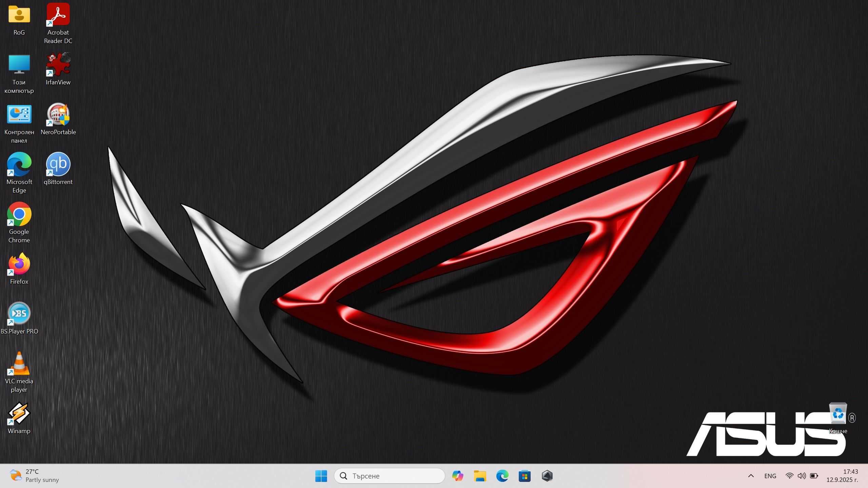Open the 27°C Partly sunny weather widget
868x488 pixels.
pyautogui.click(x=34, y=476)
